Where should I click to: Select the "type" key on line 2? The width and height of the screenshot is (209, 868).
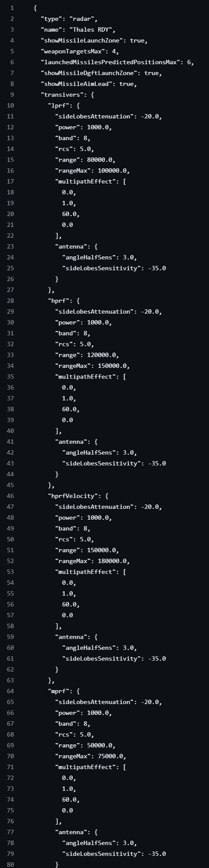pos(51,19)
